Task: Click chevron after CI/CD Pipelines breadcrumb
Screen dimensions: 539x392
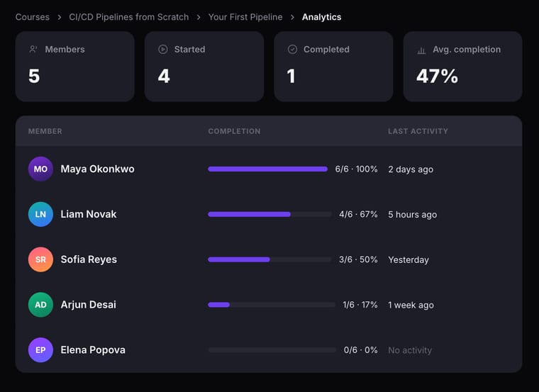Action: tap(199, 17)
